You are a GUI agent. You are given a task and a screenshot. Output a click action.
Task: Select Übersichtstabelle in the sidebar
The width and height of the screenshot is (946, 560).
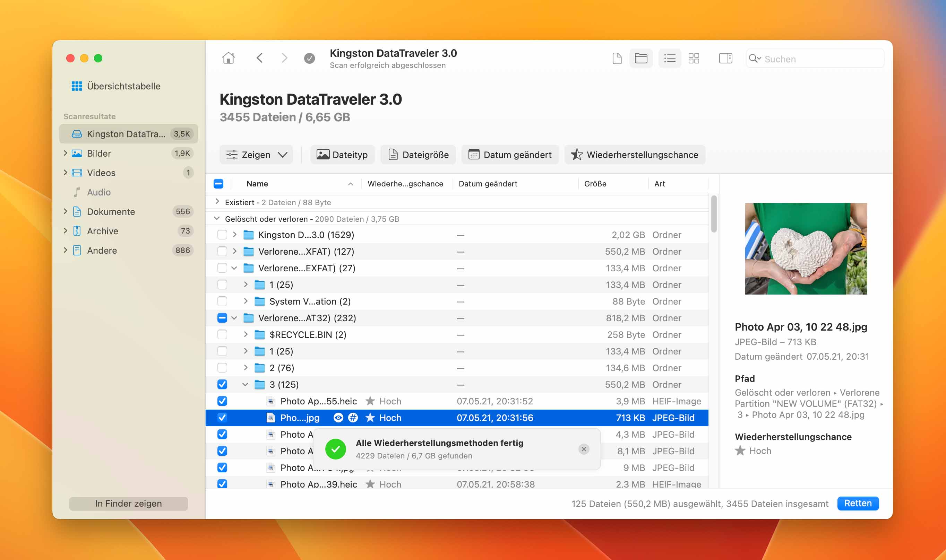tap(123, 86)
